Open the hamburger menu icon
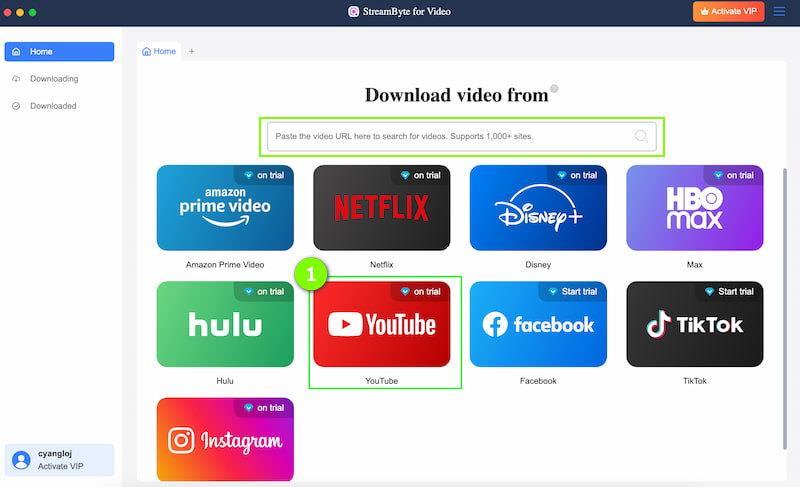 coord(779,11)
